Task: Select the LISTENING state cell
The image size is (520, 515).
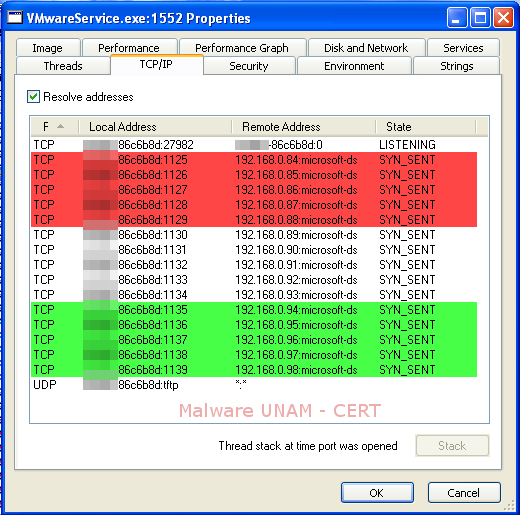Action: pos(407,145)
